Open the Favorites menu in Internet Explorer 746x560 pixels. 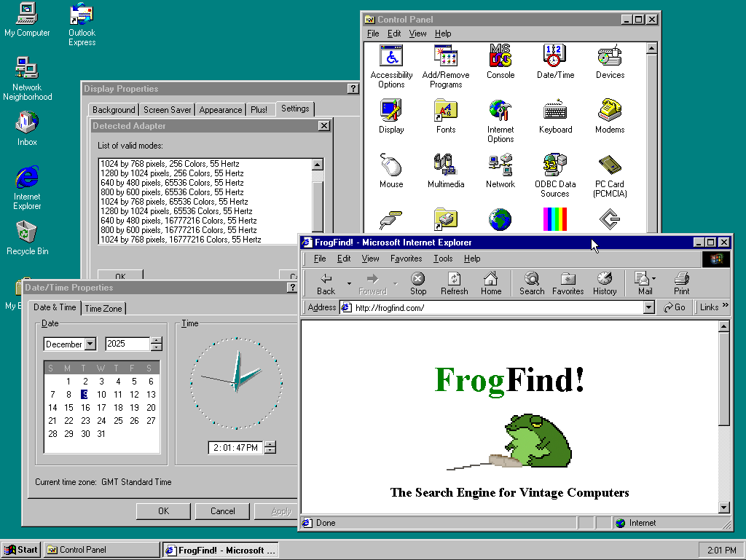point(406,259)
